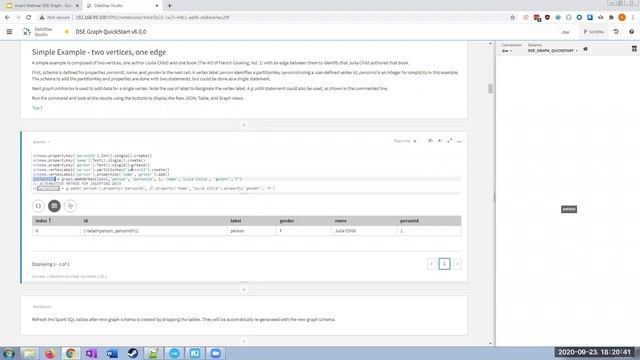Viewport: 640px width, 360px height.
Task: Click the personId column header
Action: (x=429, y=221)
